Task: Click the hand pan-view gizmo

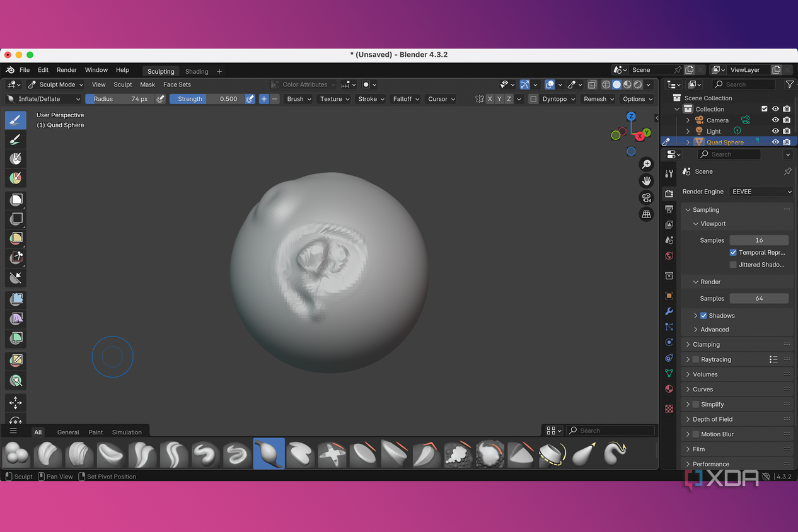Action: (646, 181)
